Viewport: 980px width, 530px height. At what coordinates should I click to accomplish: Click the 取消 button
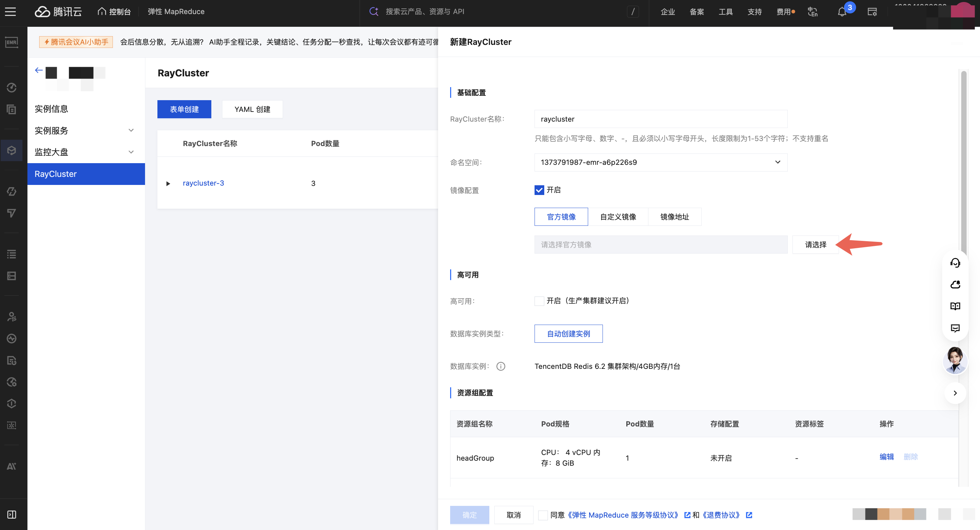(x=513, y=515)
